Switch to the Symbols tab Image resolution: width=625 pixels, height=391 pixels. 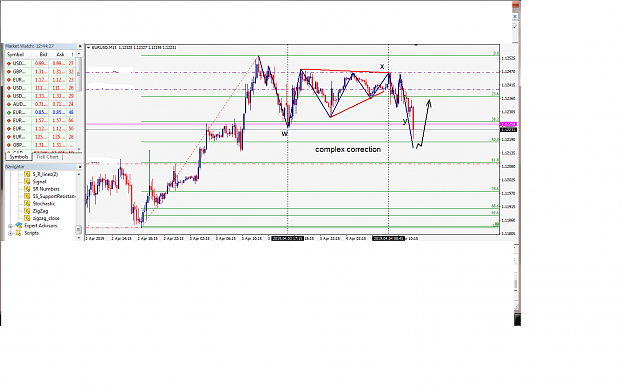click(19, 157)
